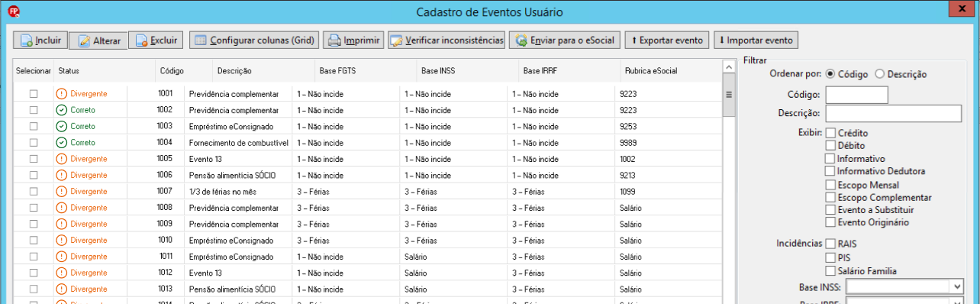Click the Código filter input field

[x=856, y=95]
